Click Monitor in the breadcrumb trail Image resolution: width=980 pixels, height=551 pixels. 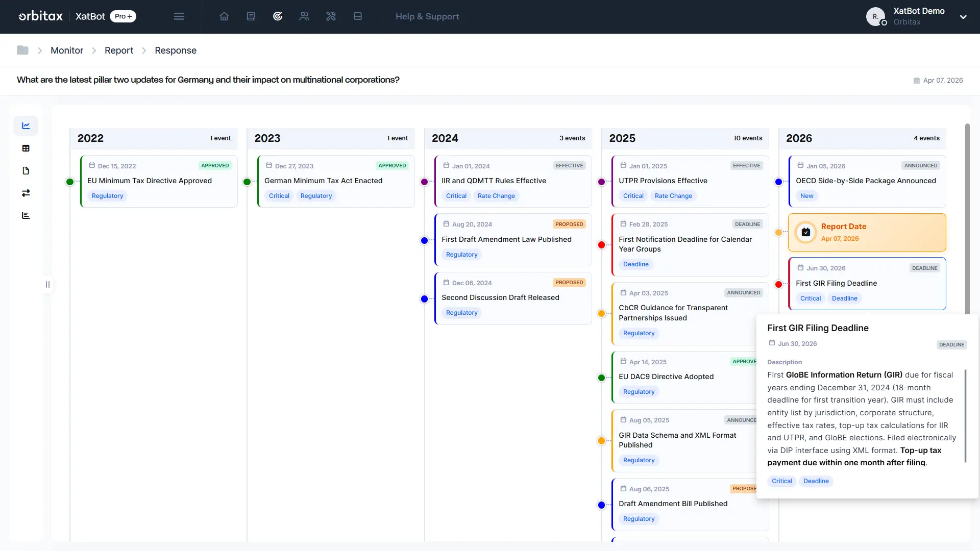pyautogui.click(x=67, y=50)
